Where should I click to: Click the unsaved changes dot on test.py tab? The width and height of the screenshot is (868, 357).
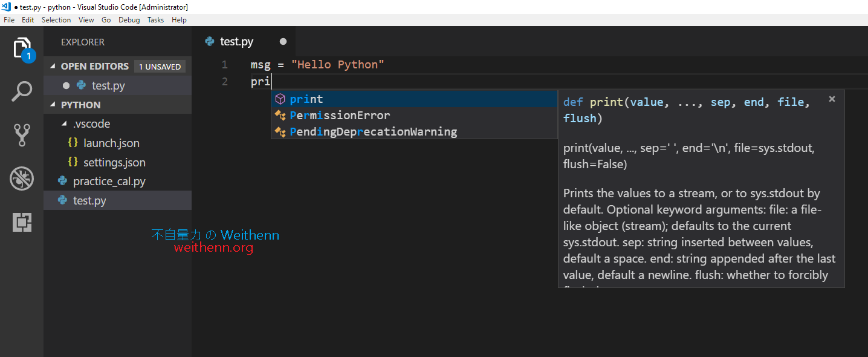282,41
